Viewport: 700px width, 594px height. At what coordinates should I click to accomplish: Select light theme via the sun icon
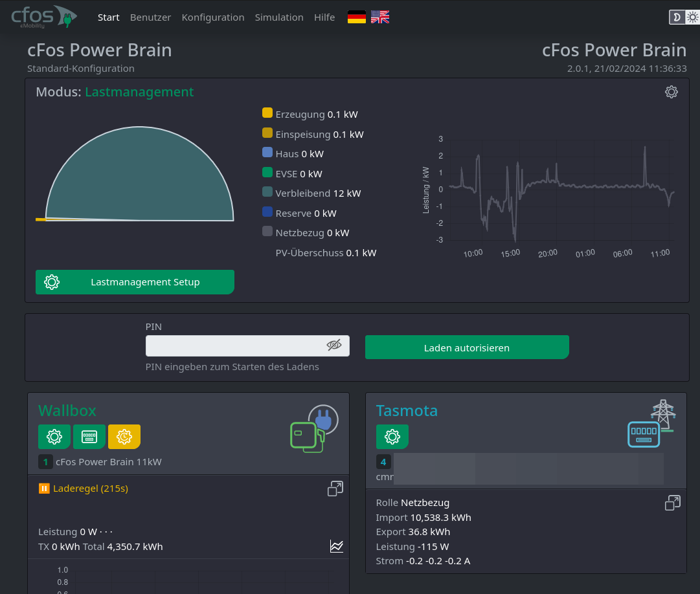pyautogui.click(x=692, y=17)
